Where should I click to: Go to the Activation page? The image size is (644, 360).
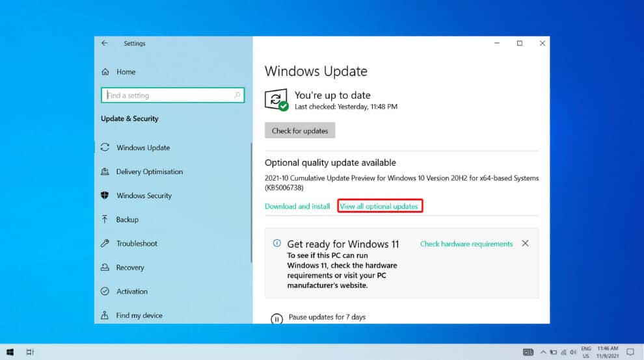coord(132,292)
